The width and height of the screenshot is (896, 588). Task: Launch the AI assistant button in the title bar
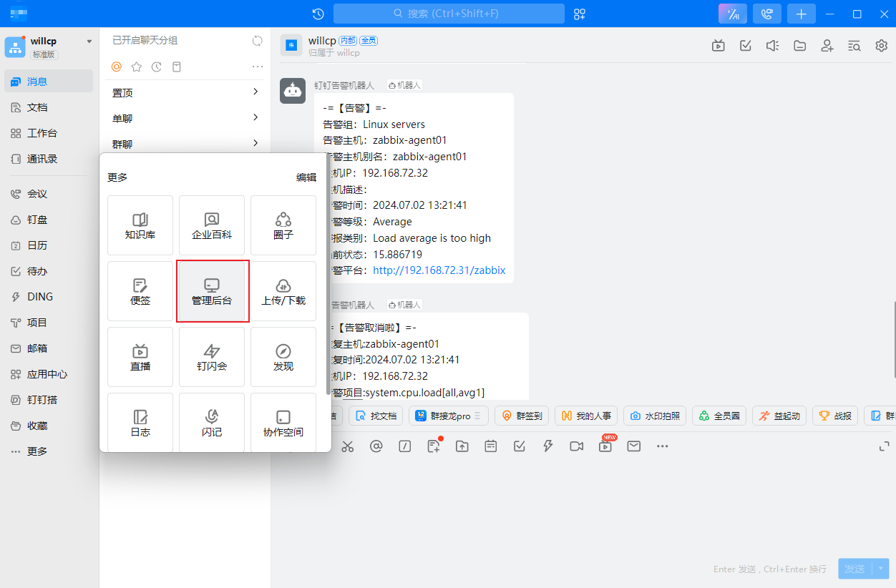733,14
